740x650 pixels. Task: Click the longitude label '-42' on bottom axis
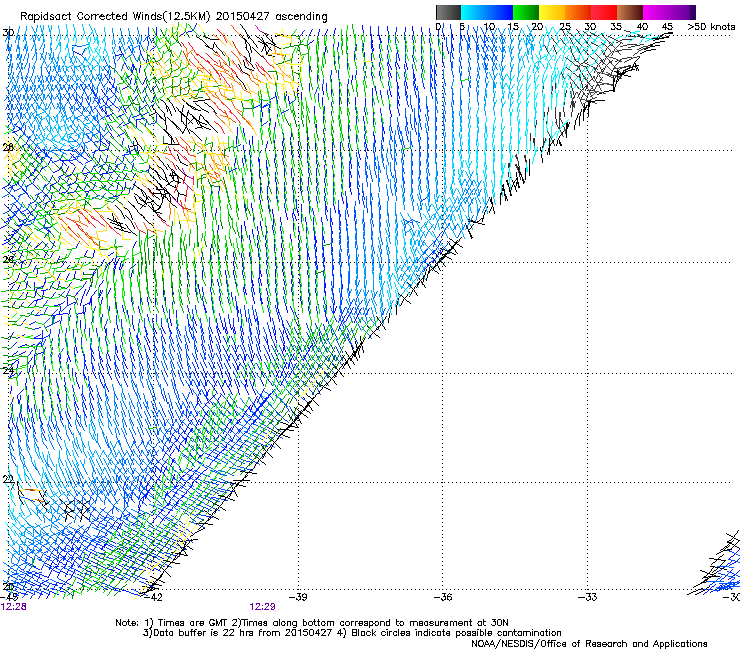pyautogui.click(x=153, y=597)
